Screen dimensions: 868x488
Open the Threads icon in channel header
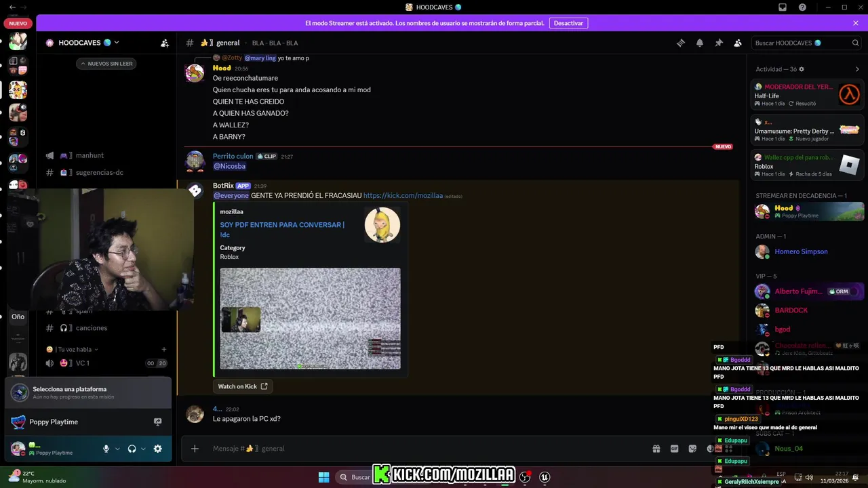point(681,43)
